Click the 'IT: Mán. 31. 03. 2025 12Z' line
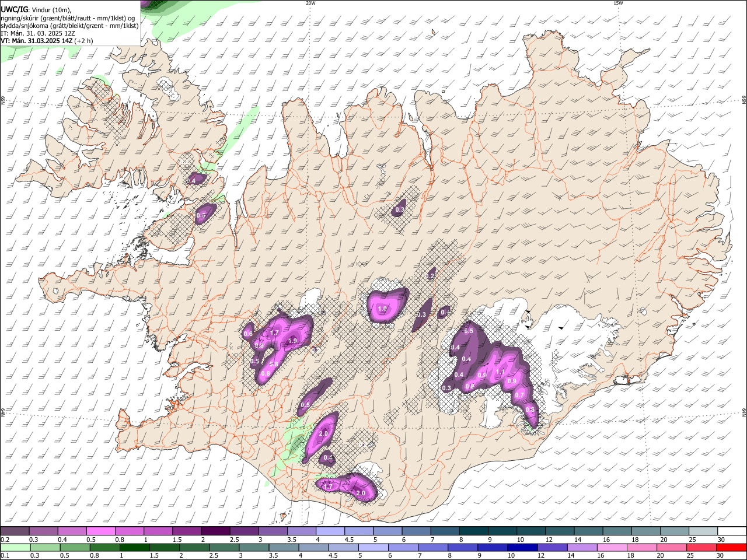747x560 pixels. tap(37, 33)
